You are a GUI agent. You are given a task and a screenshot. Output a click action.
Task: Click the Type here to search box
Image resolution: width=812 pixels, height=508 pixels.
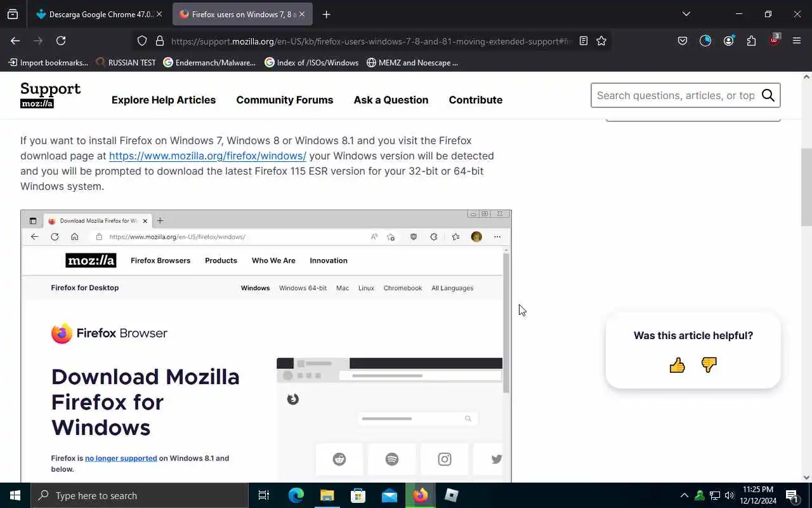point(140,495)
